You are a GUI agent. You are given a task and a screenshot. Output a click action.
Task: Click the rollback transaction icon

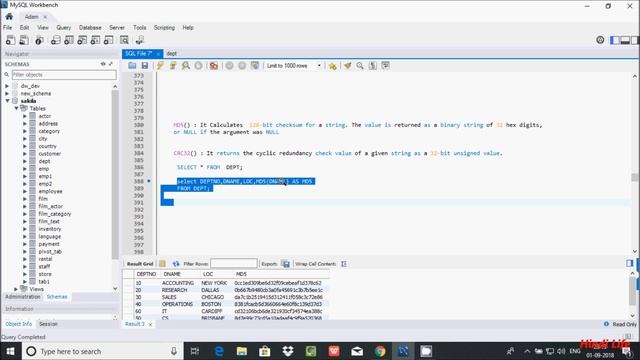[242, 66]
